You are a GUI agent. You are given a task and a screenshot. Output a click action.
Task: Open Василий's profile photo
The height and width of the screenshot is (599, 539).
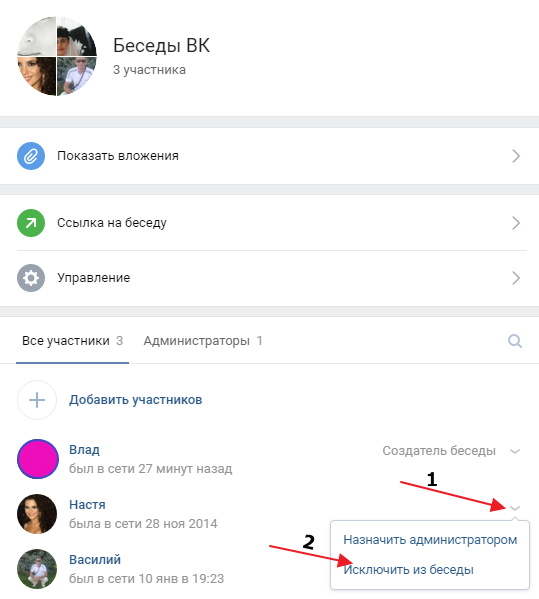(37, 569)
